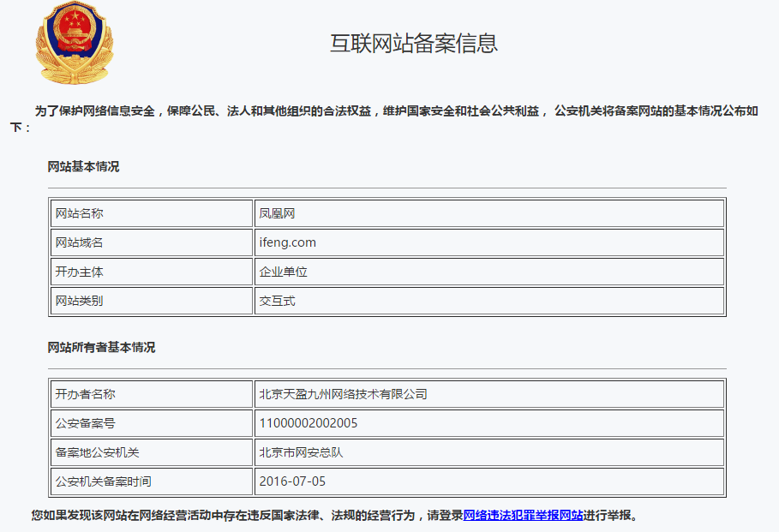Select the 网站名称 label cell
The height and width of the screenshot is (532, 779).
pos(152,213)
